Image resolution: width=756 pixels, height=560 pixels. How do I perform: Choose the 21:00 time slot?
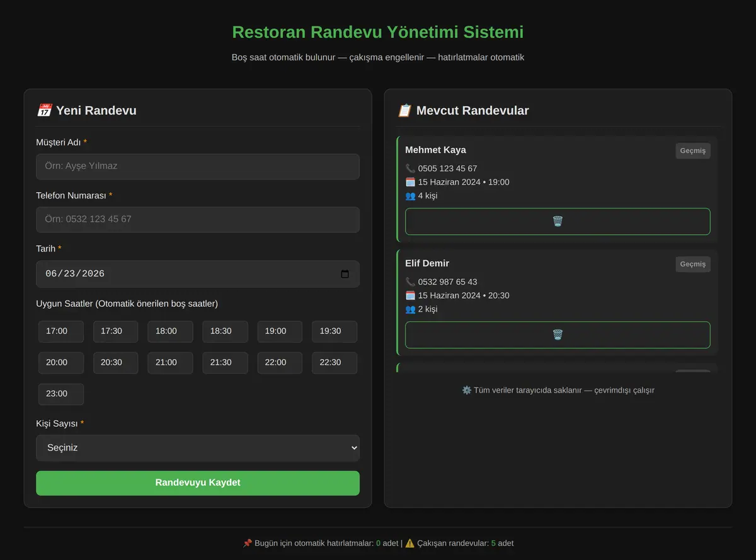pos(170,363)
